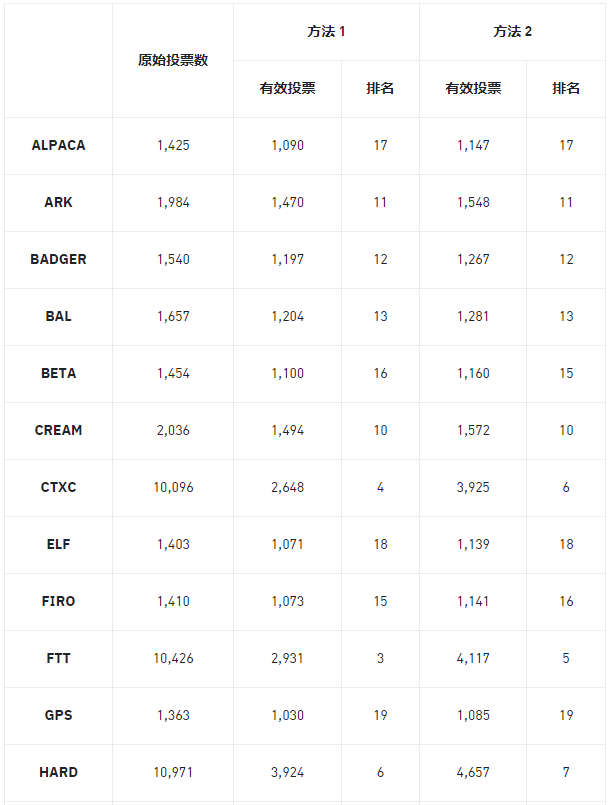The image size is (610, 805).
Task: Click the ALPACA row label
Action: pyautogui.click(x=58, y=145)
